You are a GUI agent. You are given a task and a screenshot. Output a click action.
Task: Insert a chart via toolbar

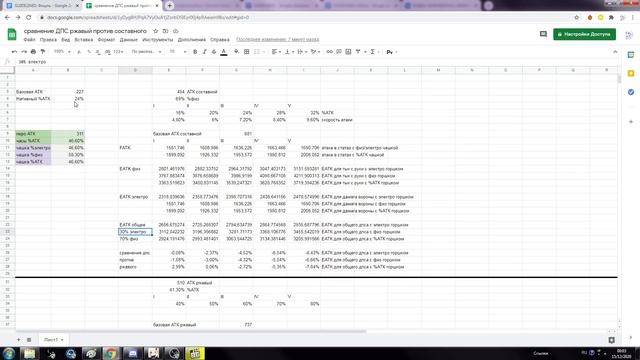point(348,52)
